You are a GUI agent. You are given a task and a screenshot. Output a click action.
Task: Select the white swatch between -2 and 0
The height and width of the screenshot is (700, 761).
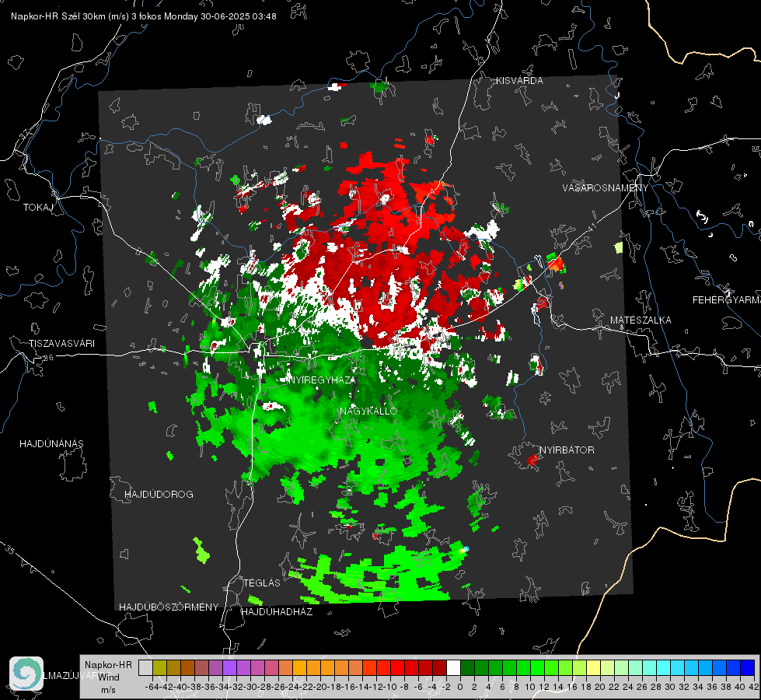pos(453,667)
